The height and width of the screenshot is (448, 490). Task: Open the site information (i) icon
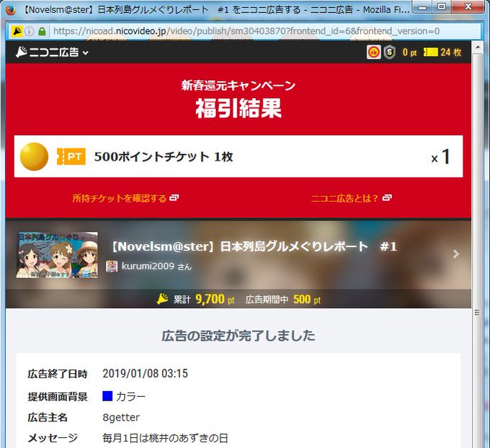pos(30,31)
